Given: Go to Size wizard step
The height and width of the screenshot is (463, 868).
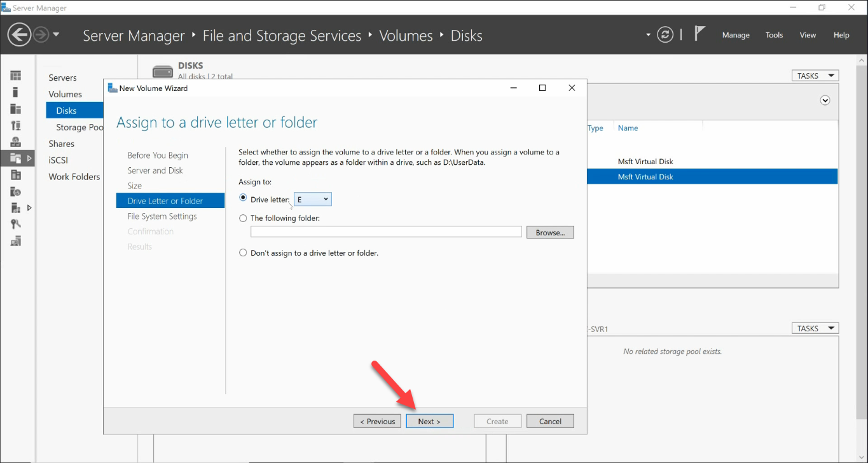Looking at the screenshot, I should tap(135, 186).
